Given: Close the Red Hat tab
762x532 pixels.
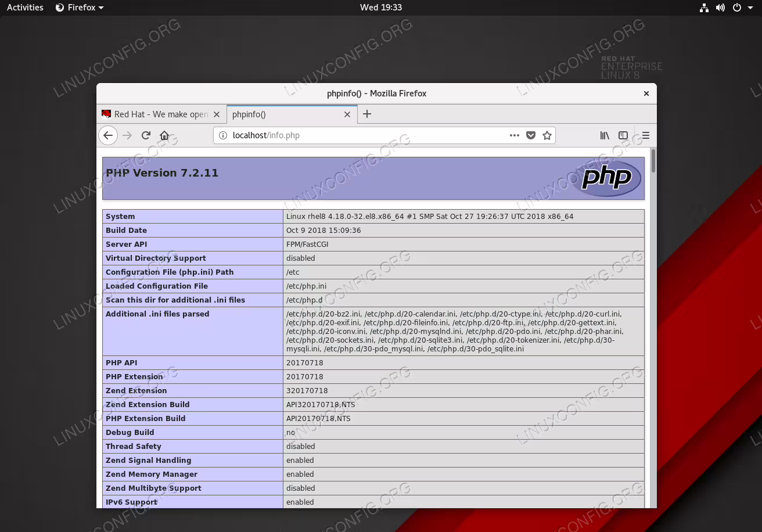Looking at the screenshot, I should click(x=217, y=114).
